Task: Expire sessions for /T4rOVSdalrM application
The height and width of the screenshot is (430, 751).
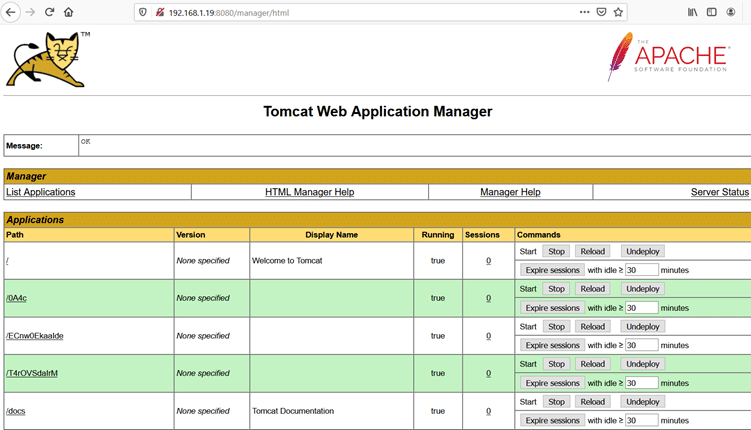Action: click(552, 383)
